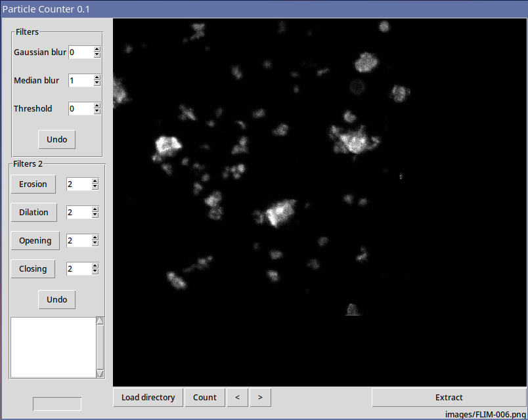Increase the Median blur value
This screenshot has width=528, height=420.
(x=97, y=77)
